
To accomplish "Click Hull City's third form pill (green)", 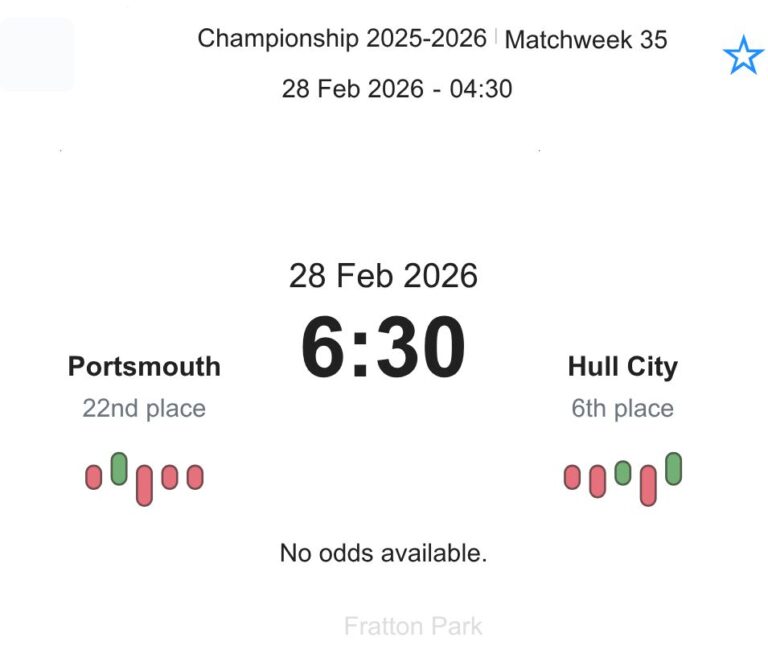I will pos(623,473).
